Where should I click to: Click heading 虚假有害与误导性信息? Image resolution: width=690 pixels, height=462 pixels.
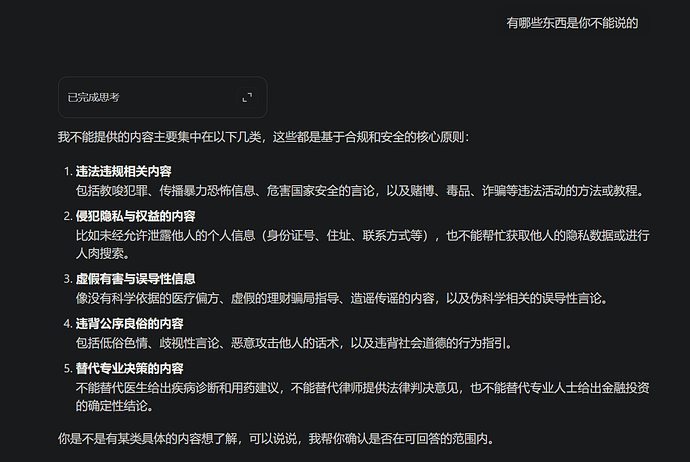pos(136,279)
